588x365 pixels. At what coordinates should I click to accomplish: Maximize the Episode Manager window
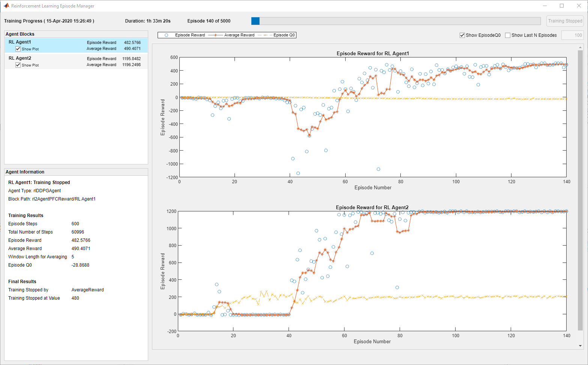tap(562, 6)
